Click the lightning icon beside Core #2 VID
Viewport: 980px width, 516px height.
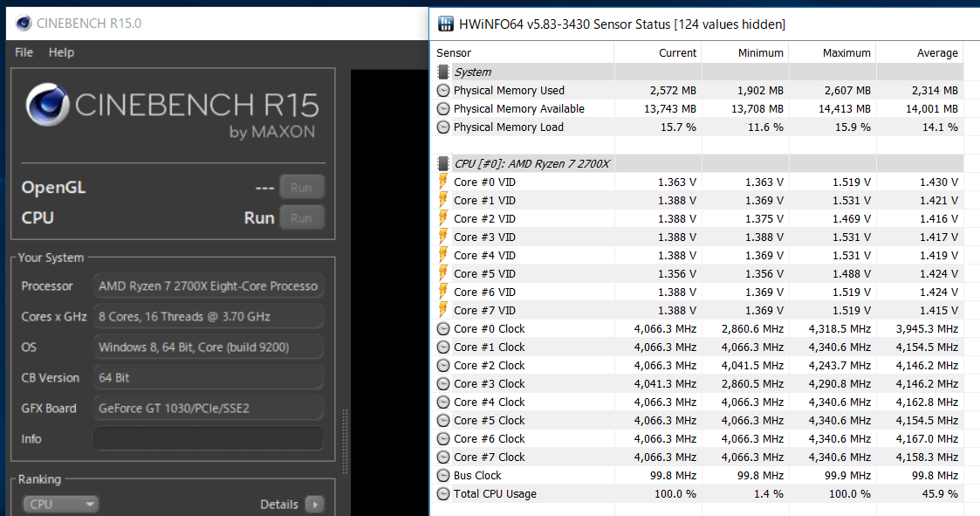click(443, 218)
